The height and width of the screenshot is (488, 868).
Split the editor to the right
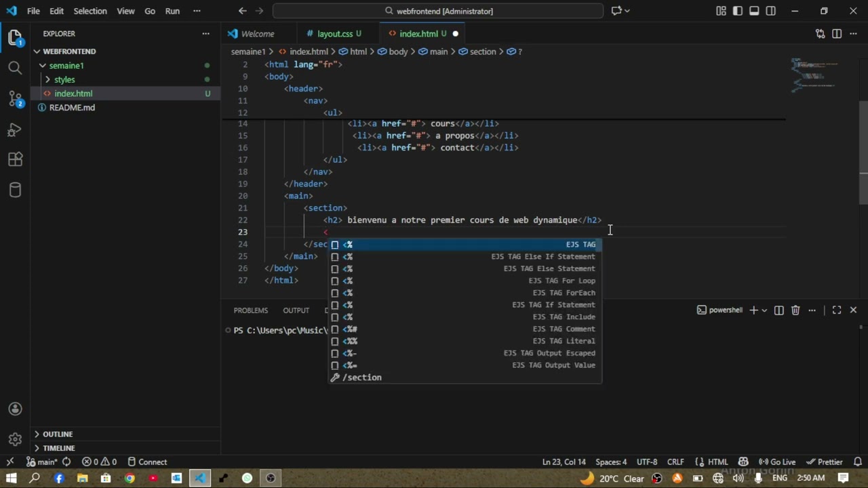837,33
